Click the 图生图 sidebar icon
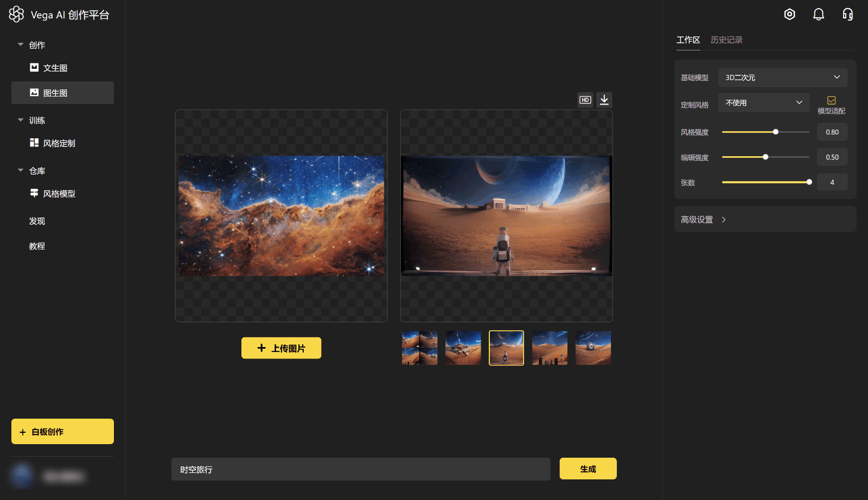This screenshot has width=868, height=500. 34,92
